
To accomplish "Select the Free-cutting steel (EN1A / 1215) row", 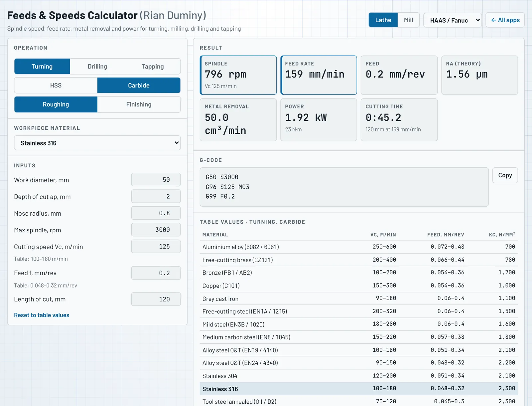I will [x=359, y=311].
